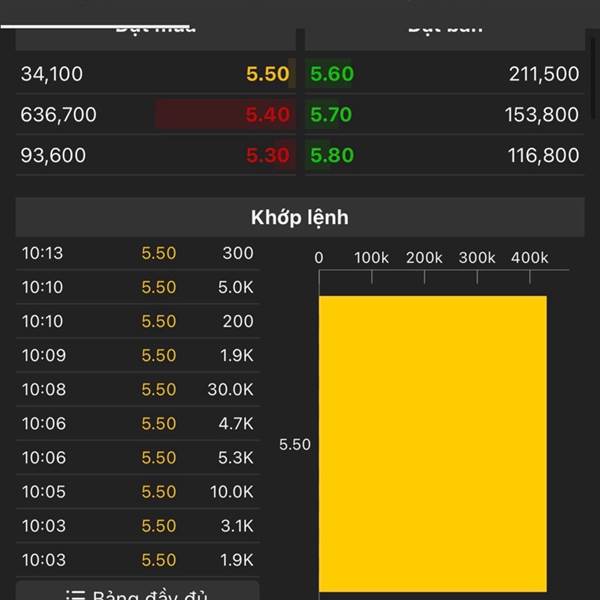This screenshot has width=600, height=600.
Task: Select the 10:08 trade with 30.0K volume
Action: coord(137,389)
